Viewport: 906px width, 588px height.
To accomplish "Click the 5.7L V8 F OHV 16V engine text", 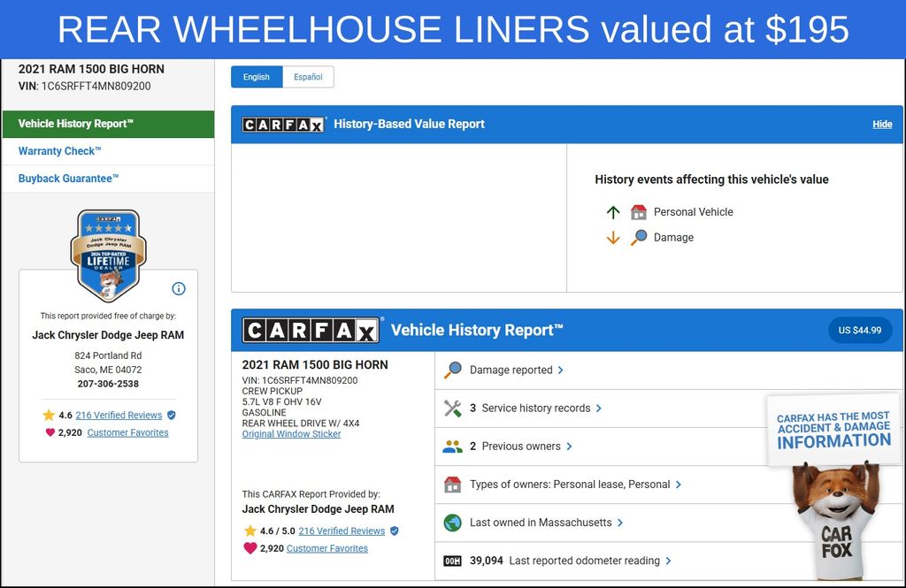I will [282, 402].
